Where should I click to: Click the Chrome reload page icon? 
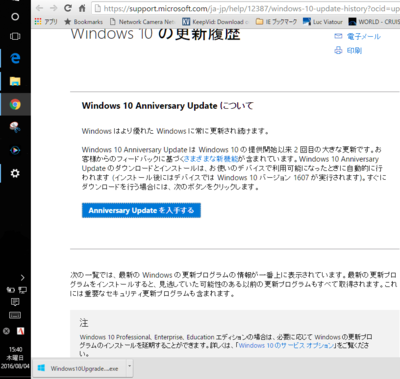point(68,8)
